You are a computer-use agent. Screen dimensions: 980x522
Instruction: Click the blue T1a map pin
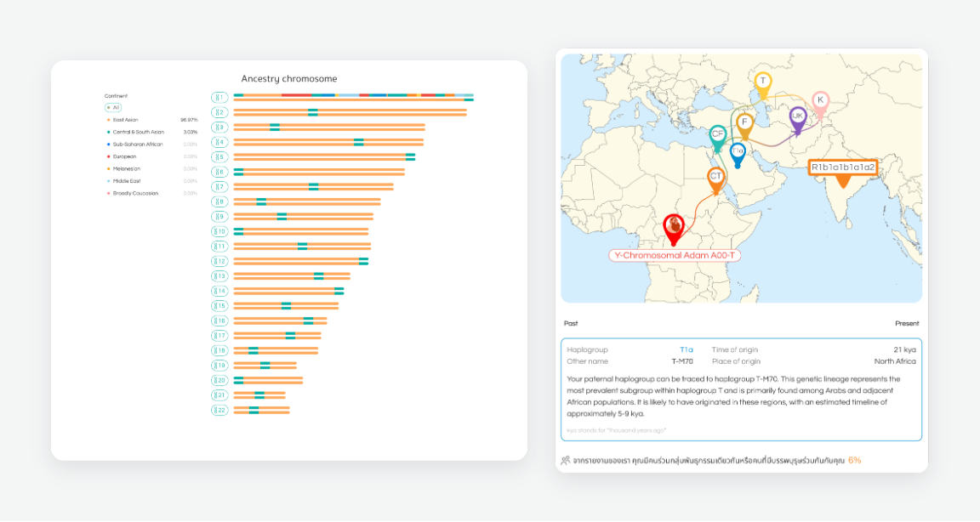point(738,154)
